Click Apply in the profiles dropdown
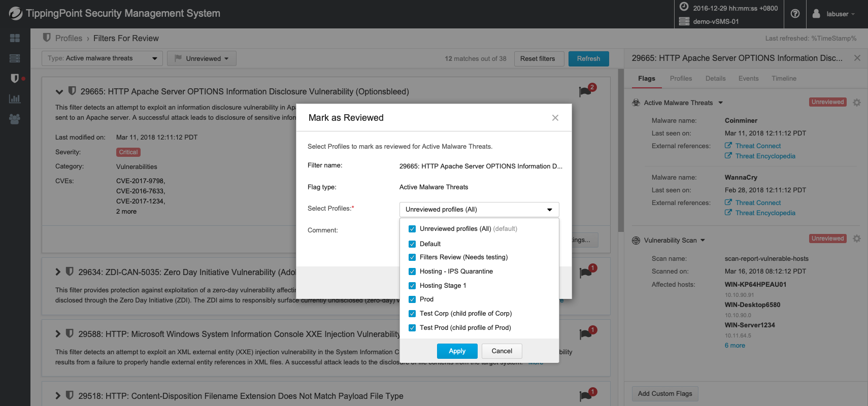Image resolution: width=868 pixels, height=406 pixels. pyautogui.click(x=457, y=351)
